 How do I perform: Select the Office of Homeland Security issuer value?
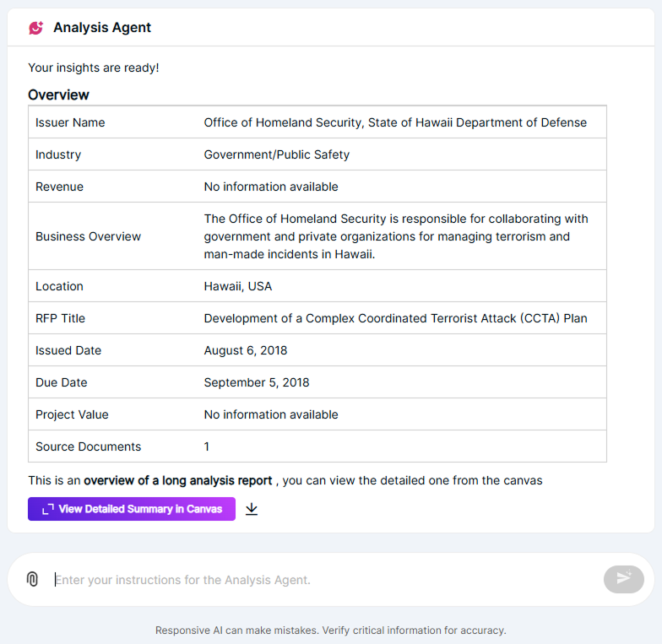click(395, 122)
